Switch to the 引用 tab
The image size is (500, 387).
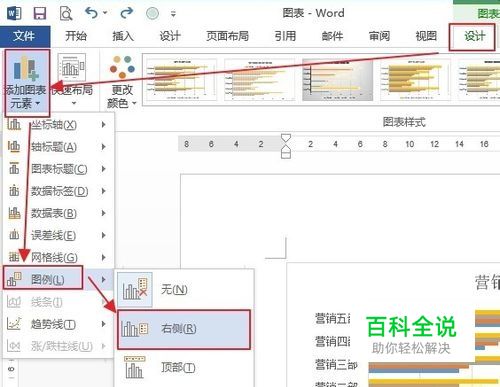click(x=285, y=36)
